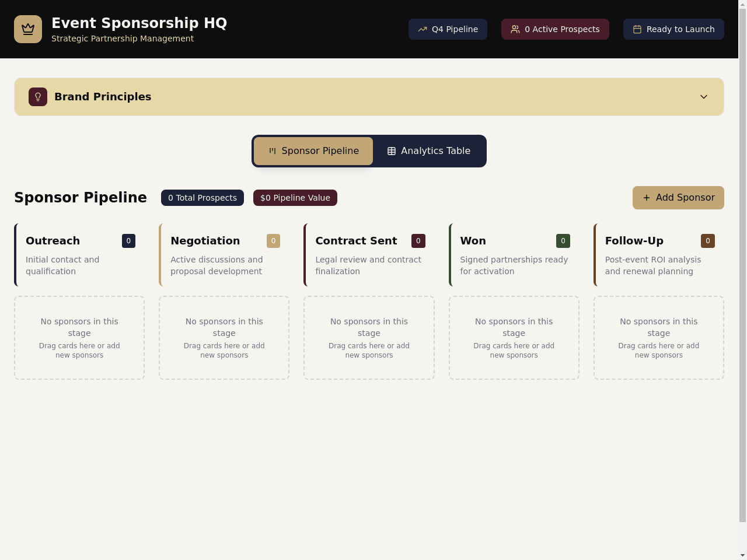
Task: Click the Q4 Pipeline trend arrow icon
Action: coord(423,29)
